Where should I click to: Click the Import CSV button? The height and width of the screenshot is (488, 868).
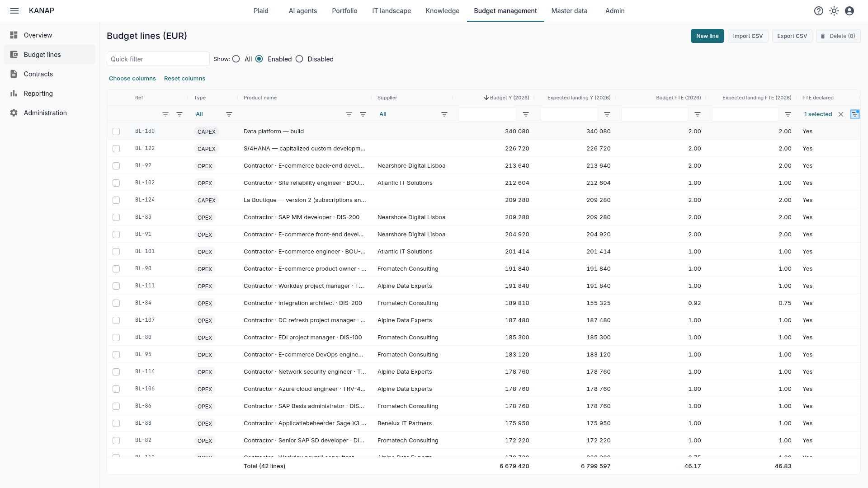click(748, 36)
